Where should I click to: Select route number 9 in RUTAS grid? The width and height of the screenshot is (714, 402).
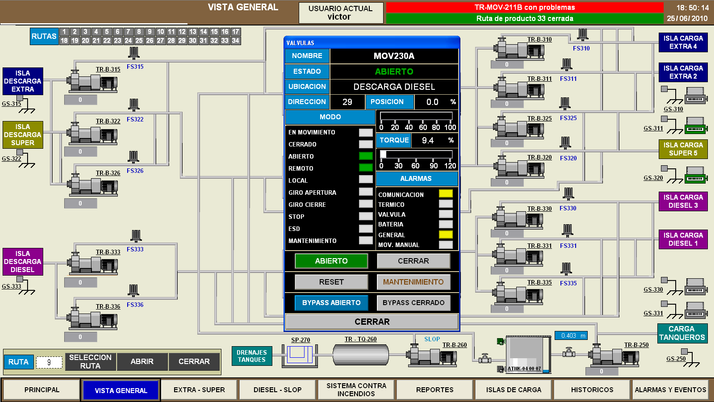[x=150, y=32]
